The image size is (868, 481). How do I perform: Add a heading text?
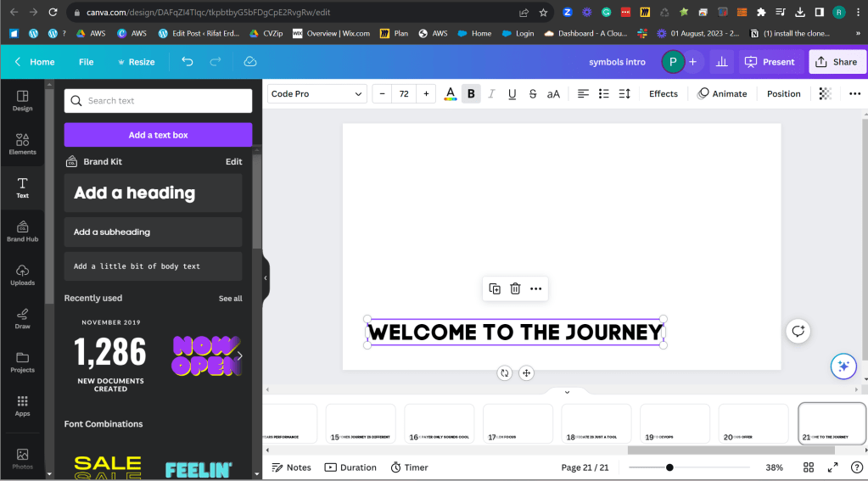click(154, 193)
